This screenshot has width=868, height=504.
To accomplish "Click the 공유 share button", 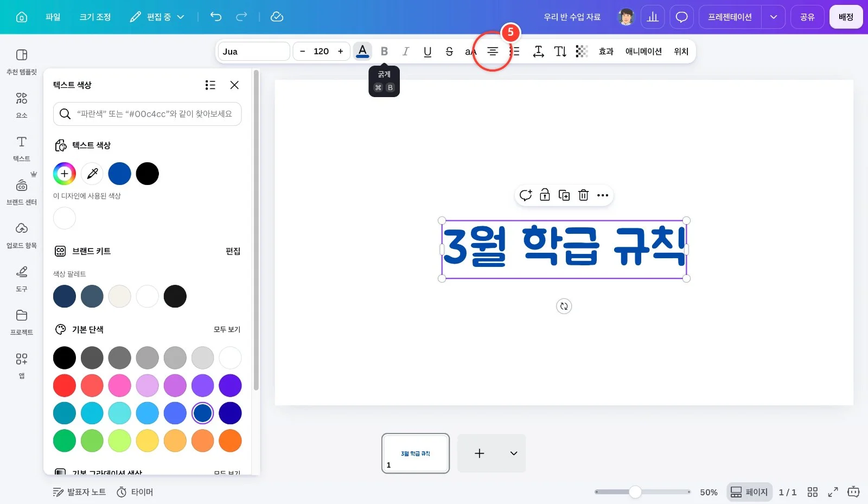I will tap(807, 17).
